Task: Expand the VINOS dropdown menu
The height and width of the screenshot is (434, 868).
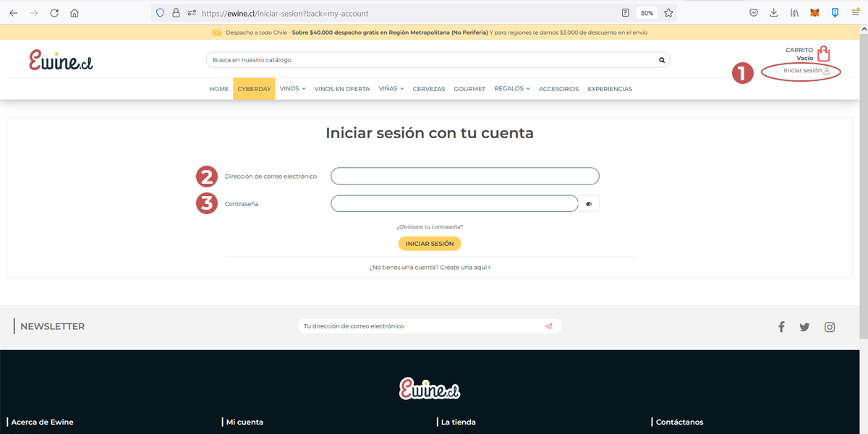Action: pyautogui.click(x=292, y=89)
